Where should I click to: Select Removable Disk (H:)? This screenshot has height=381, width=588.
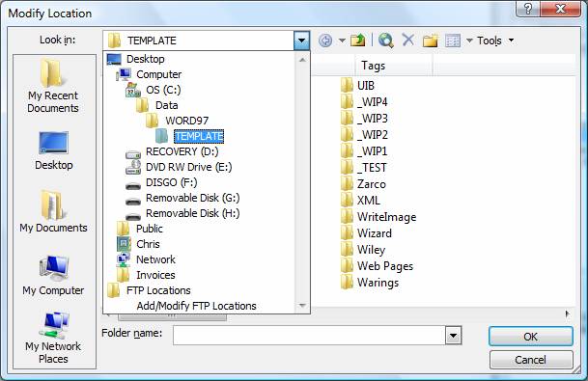pyautogui.click(x=182, y=213)
